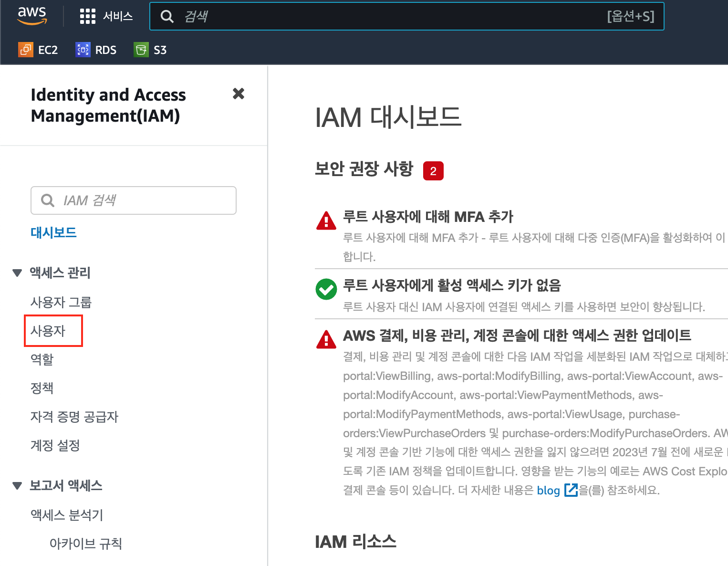The height and width of the screenshot is (566, 728).
Task: Click the IAM 검색 input field
Action: click(x=134, y=200)
